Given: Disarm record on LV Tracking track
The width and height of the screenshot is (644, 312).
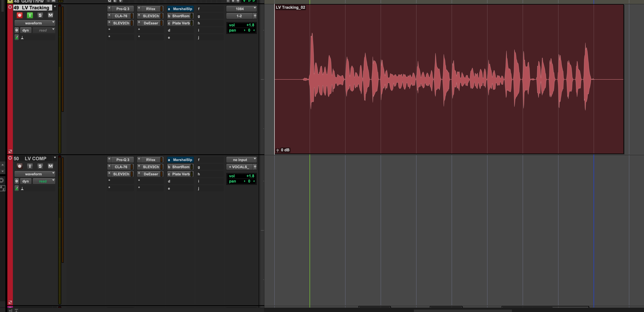Looking at the screenshot, I should pyautogui.click(x=19, y=15).
